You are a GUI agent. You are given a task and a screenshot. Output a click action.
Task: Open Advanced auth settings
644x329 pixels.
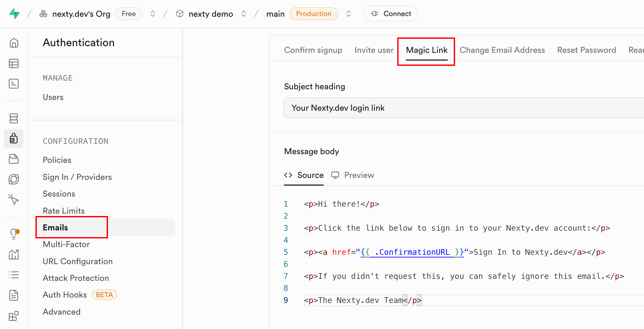point(62,312)
